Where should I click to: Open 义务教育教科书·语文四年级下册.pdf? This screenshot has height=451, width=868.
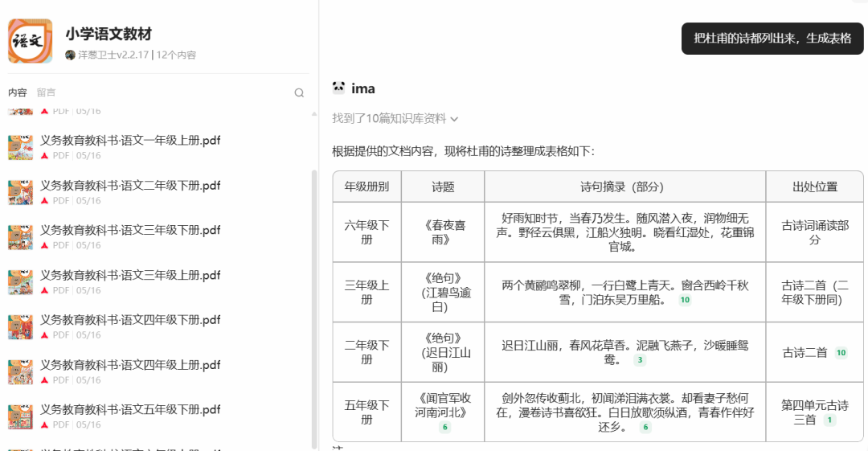click(130, 320)
